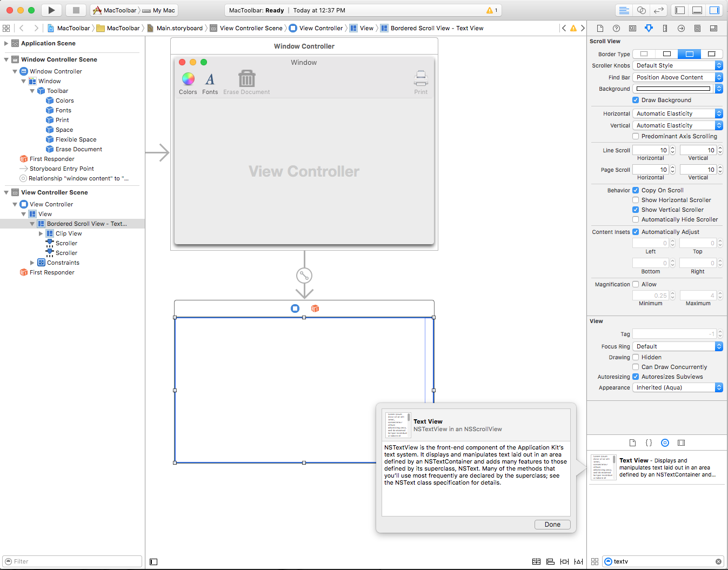The width and height of the screenshot is (728, 570).
Task: Toggle Draw Background checkbox
Action: 636,100
